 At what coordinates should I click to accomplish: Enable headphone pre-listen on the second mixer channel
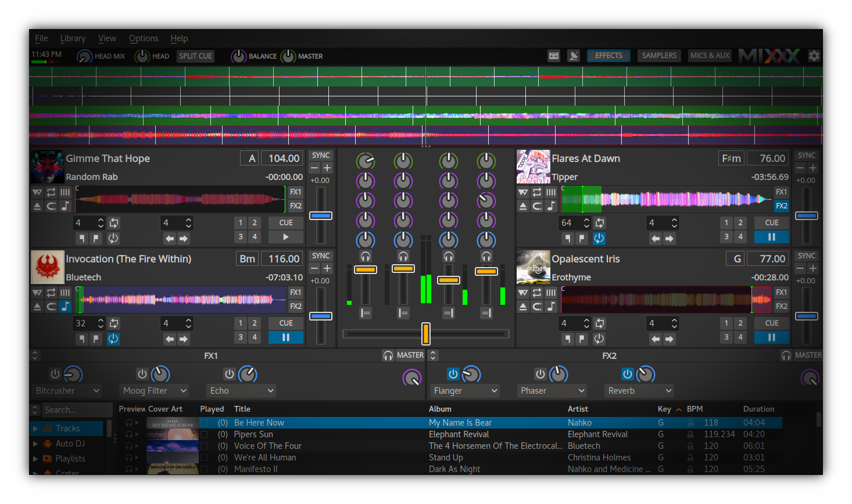[403, 255]
